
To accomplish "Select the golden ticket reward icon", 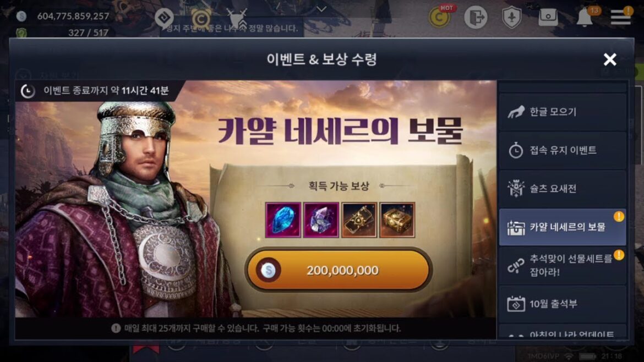I will pyautogui.click(x=359, y=220).
